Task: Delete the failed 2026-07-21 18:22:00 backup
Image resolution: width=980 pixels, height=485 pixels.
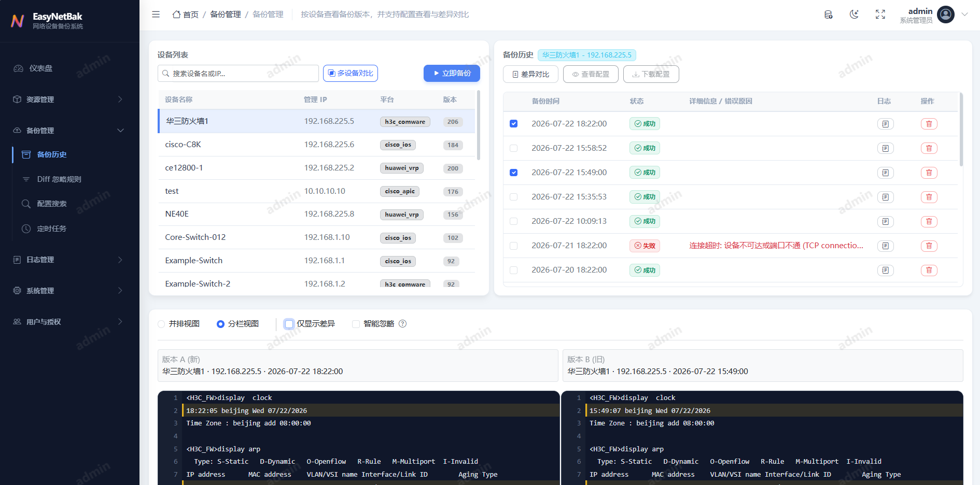Action: (x=929, y=246)
